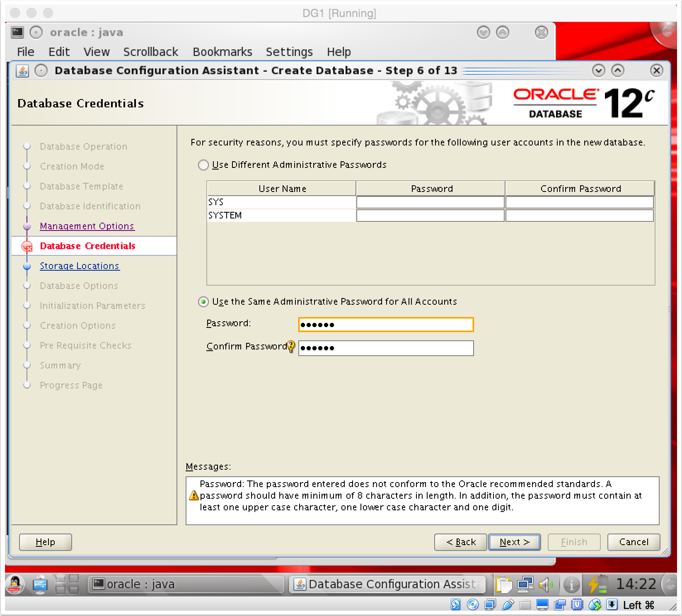Click the Confirm Password input field

coord(386,348)
